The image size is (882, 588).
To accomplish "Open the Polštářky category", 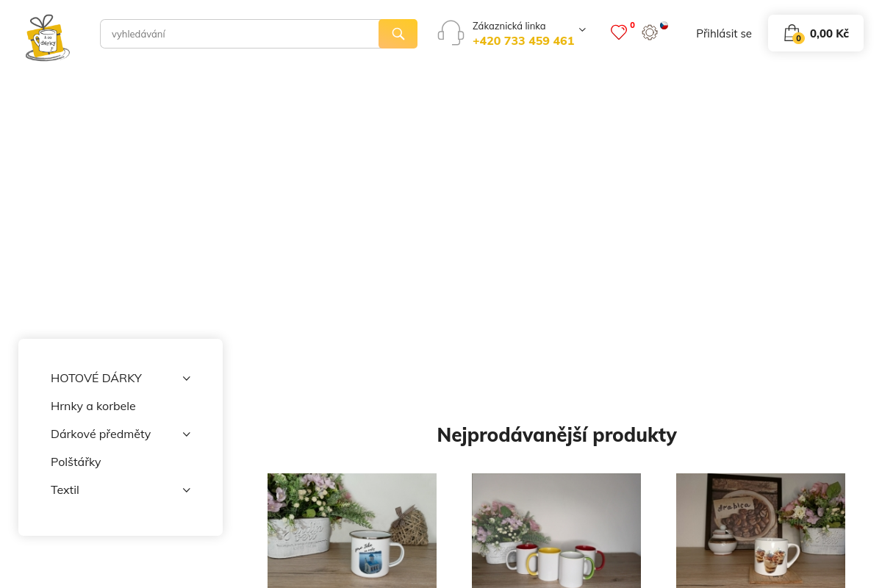I will point(76,462).
